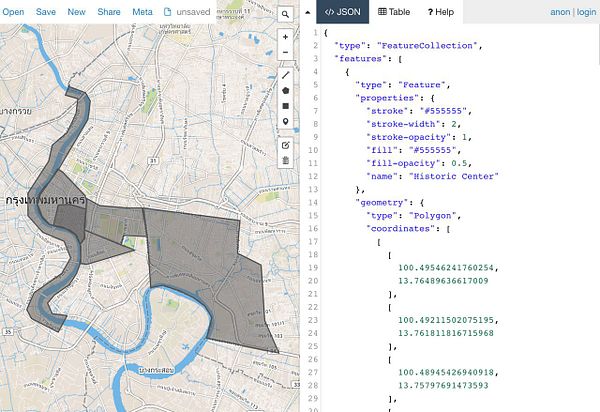
Task: Zoom in on the map
Action: [285, 37]
